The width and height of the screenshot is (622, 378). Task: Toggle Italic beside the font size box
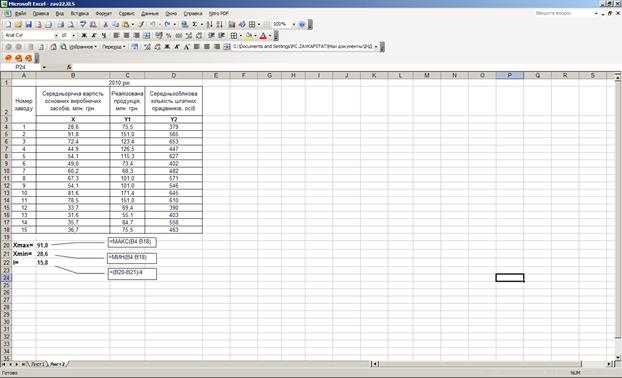tap(94, 36)
